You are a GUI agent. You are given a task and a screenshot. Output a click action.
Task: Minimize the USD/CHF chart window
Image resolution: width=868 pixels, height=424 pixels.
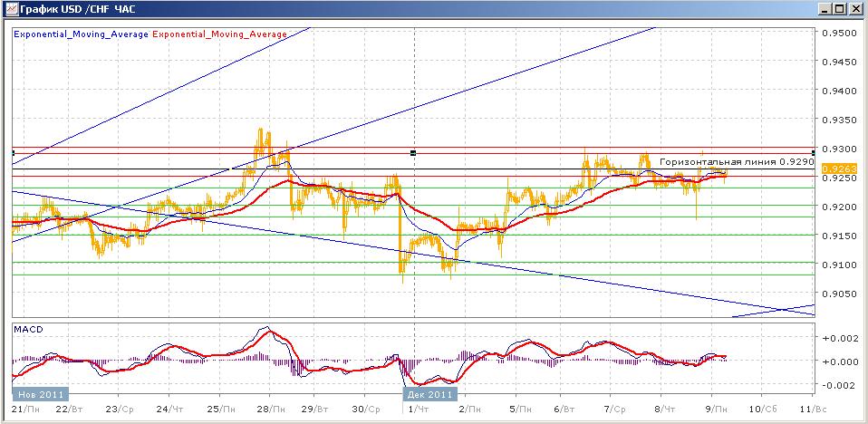[x=825, y=8]
